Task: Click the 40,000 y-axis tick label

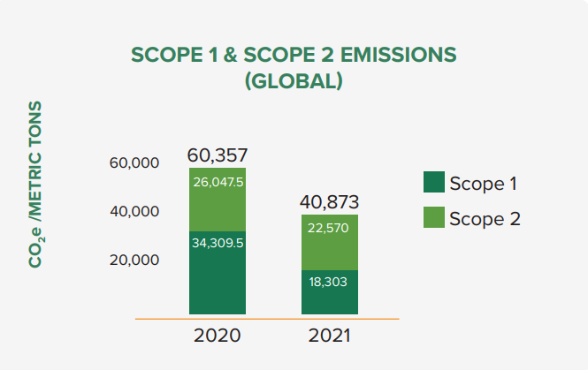Action: (134, 212)
